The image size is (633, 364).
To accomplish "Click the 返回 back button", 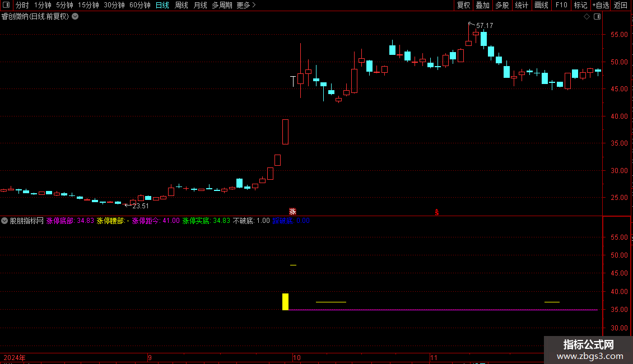I will pos(621,5).
